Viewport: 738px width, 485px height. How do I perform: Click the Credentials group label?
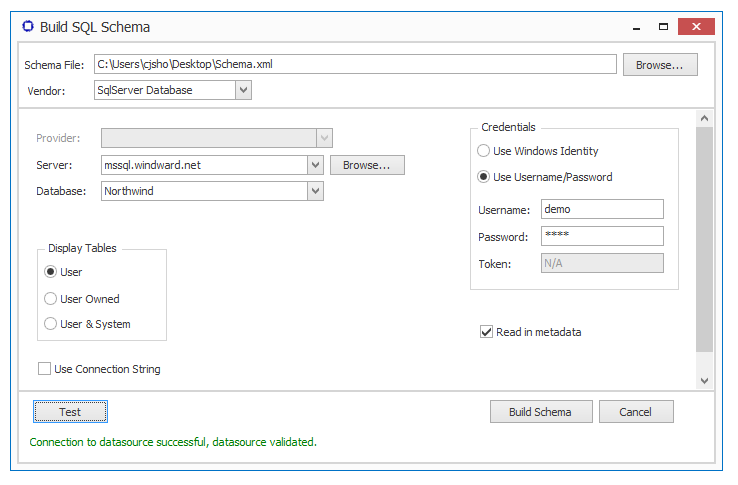coord(508,127)
